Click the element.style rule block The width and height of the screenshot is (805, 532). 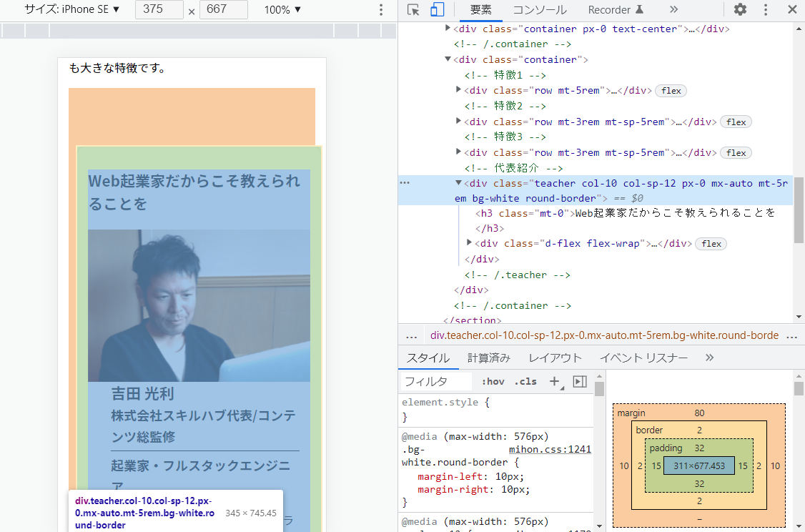tap(496, 409)
